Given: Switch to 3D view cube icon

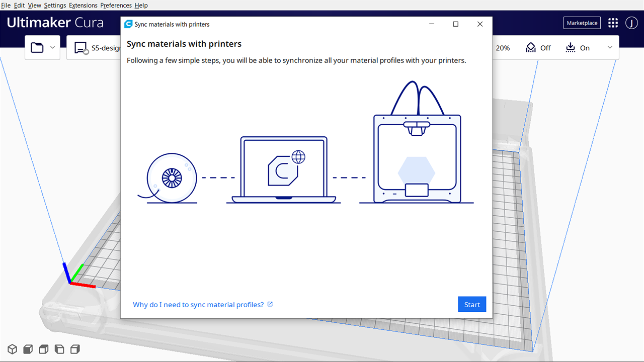Looking at the screenshot, I should pyautogui.click(x=12, y=349).
